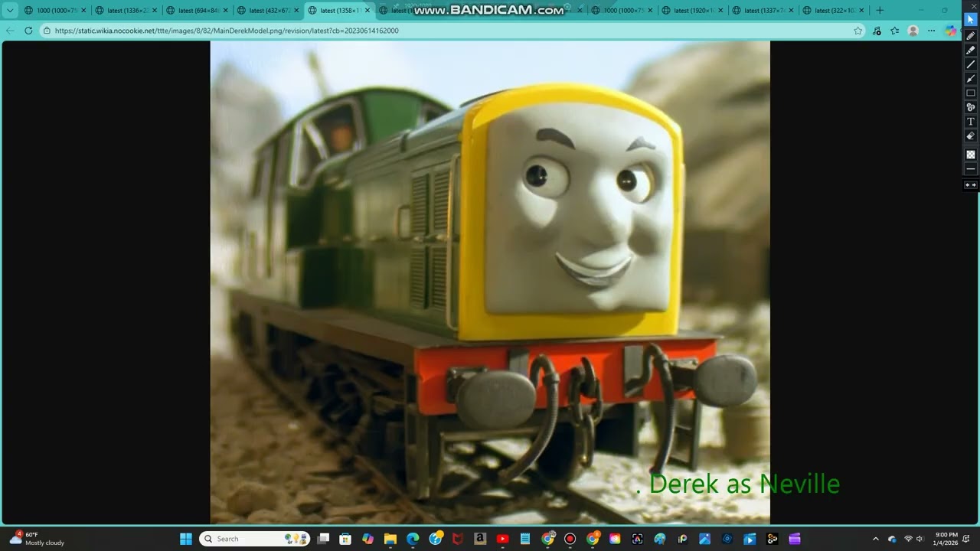Close the 'latest (1336×22' tab
The image size is (980, 551).
click(x=155, y=11)
